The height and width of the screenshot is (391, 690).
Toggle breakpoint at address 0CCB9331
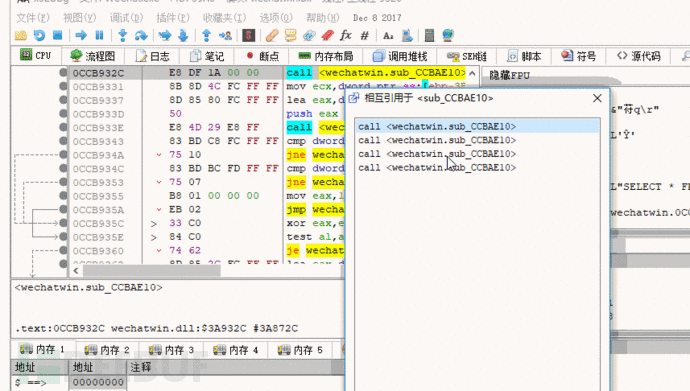pos(63,86)
